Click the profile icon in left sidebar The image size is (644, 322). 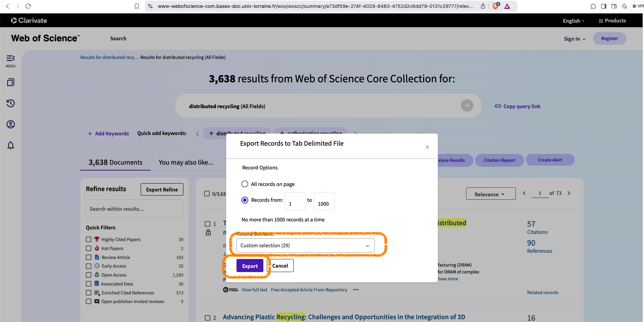(x=11, y=124)
